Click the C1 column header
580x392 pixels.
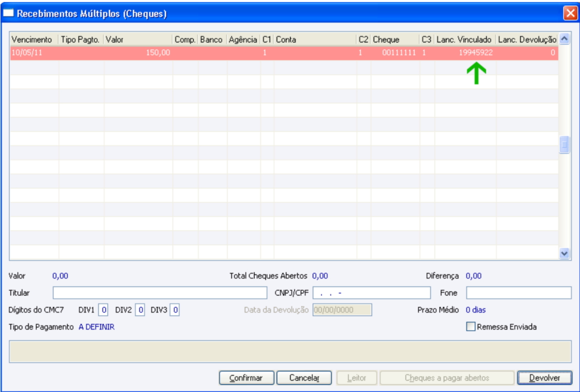pyautogui.click(x=267, y=39)
